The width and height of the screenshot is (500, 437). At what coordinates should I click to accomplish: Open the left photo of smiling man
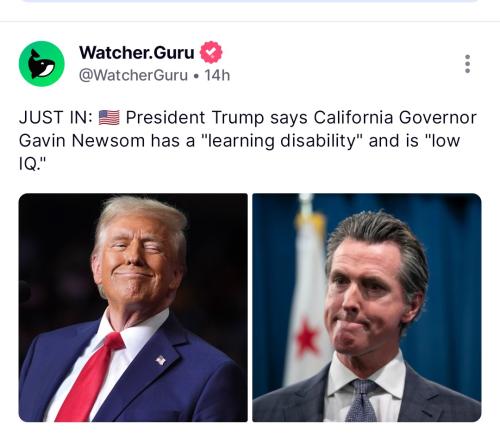[x=133, y=307]
